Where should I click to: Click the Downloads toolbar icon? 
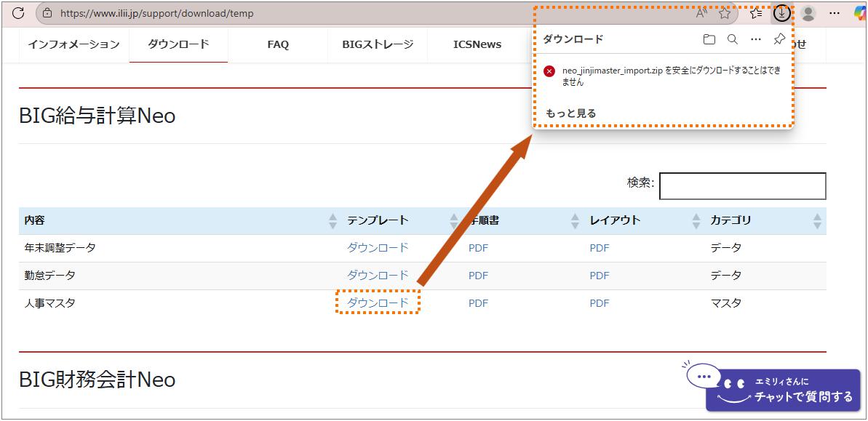(x=781, y=13)
